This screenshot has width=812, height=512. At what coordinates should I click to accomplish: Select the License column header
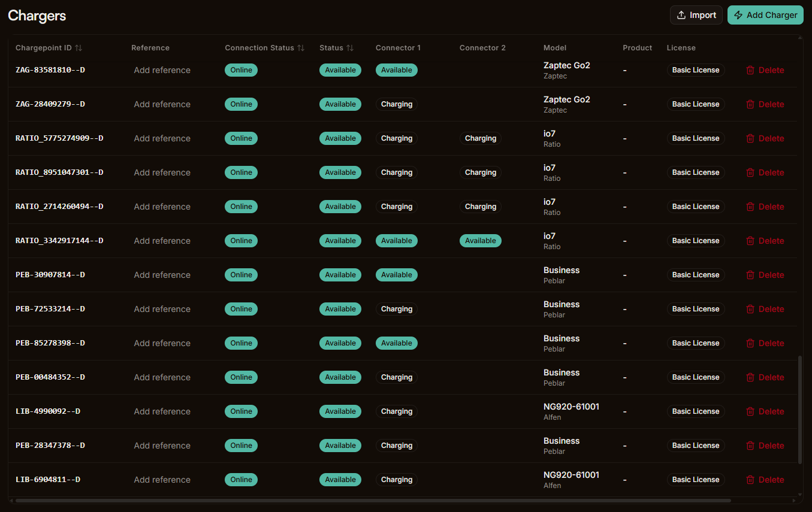[x=681, y=47]
